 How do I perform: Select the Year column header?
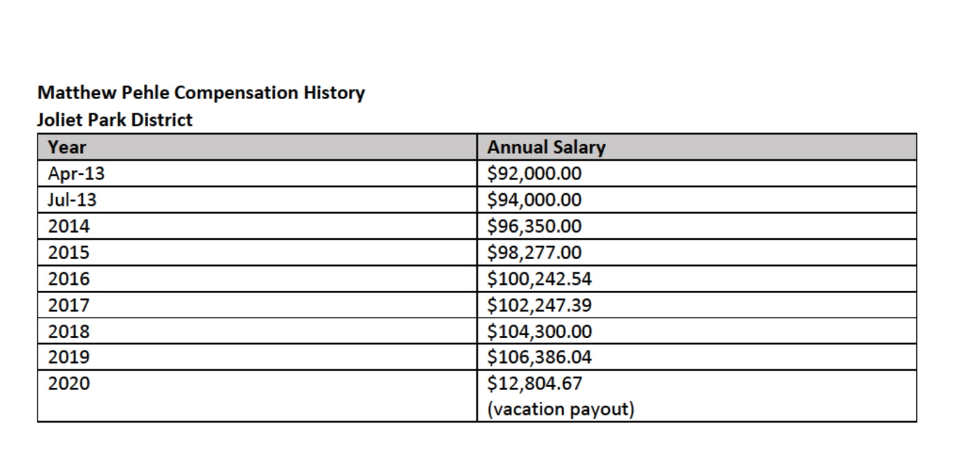(x=67, y=147)
